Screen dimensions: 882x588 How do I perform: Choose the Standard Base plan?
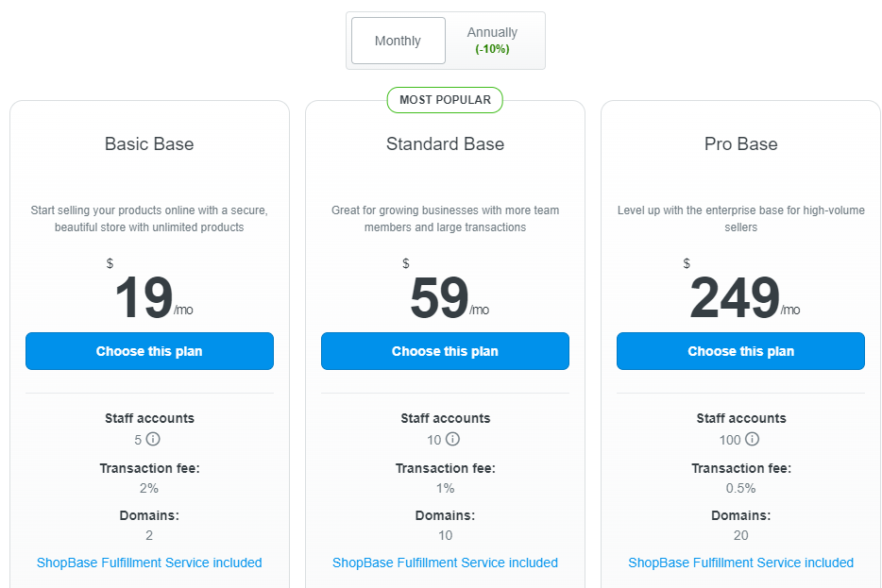[445, 351]
